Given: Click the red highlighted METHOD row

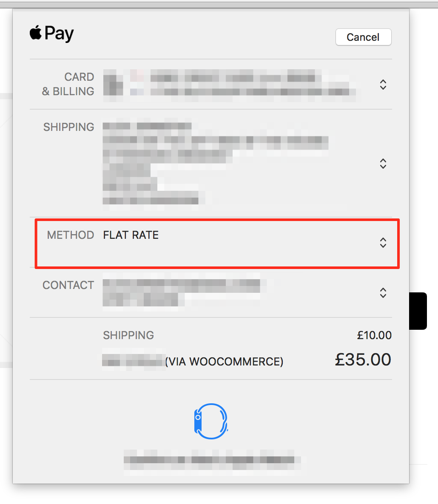Looking at the screenshot, I should 217,244.
